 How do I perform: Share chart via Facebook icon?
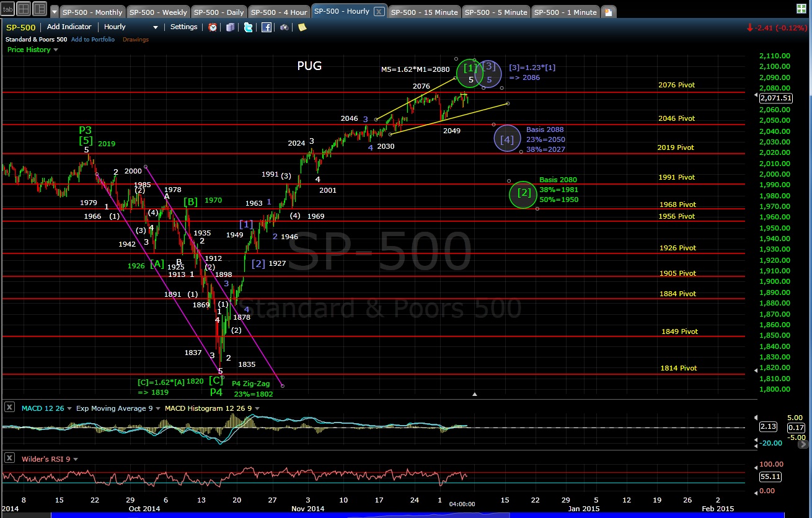267,27
